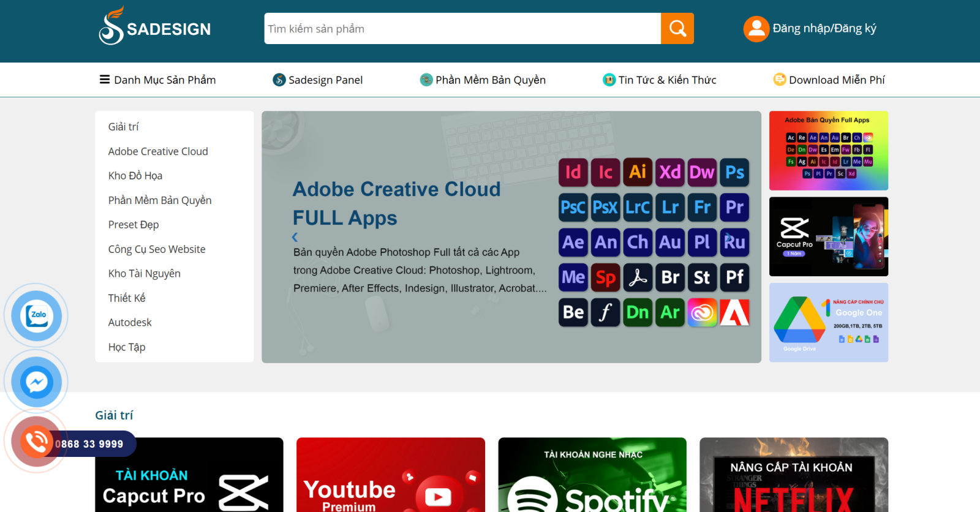This screenshot has width=980, height=512.
Task: Open Sadesign Panel menu item
Action: point(318,80)
